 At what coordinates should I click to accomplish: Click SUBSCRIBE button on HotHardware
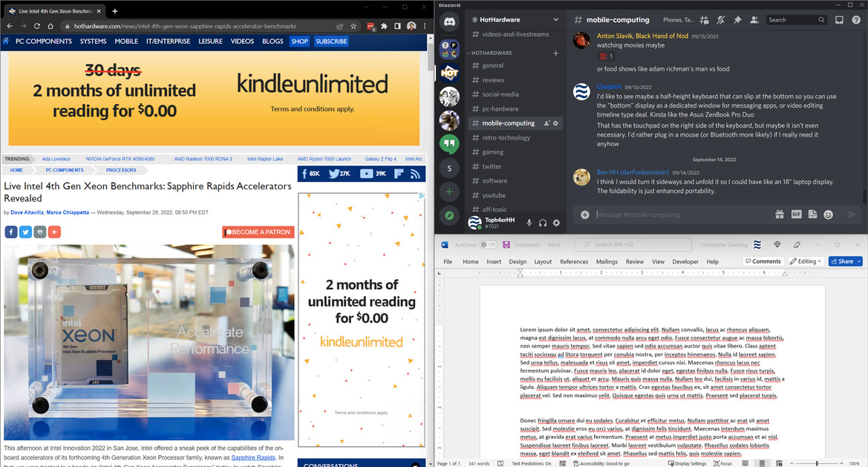click(331, 42)
